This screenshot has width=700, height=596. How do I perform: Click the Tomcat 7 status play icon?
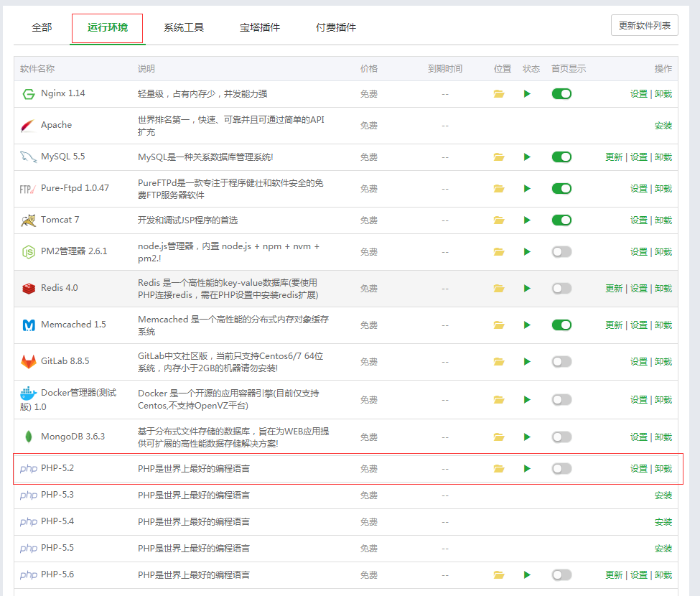(527, 220)
